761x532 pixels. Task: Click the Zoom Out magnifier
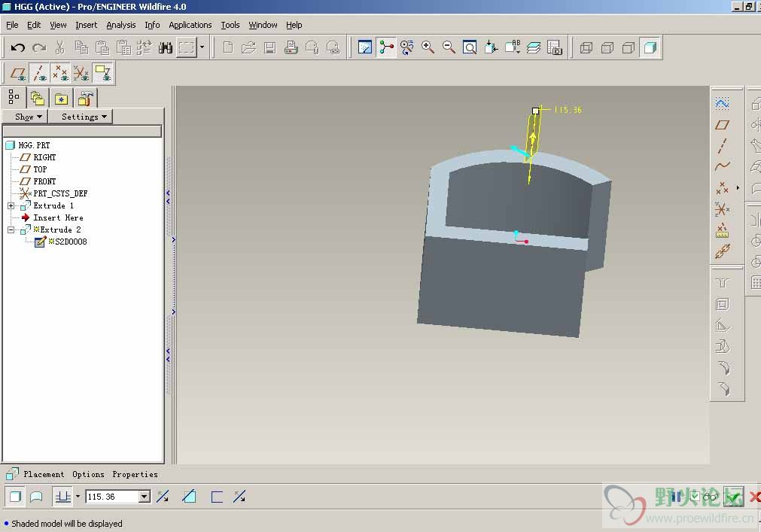449,47
